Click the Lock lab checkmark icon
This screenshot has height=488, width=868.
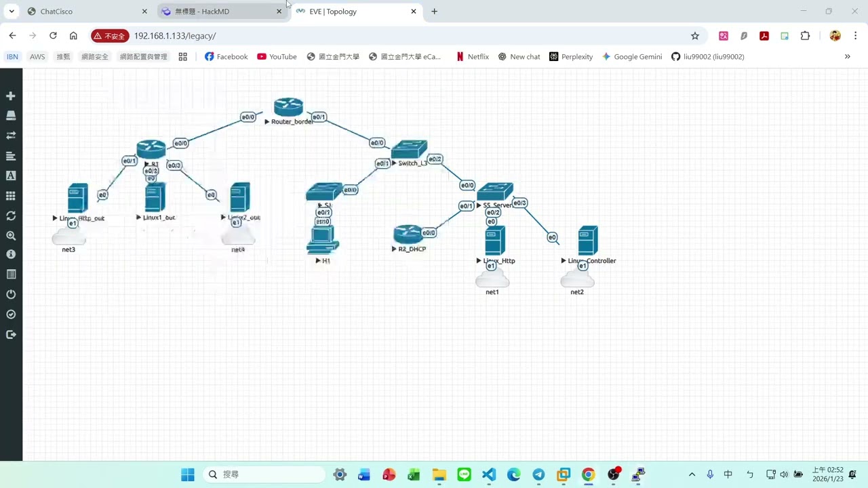[x=11, y=314]
